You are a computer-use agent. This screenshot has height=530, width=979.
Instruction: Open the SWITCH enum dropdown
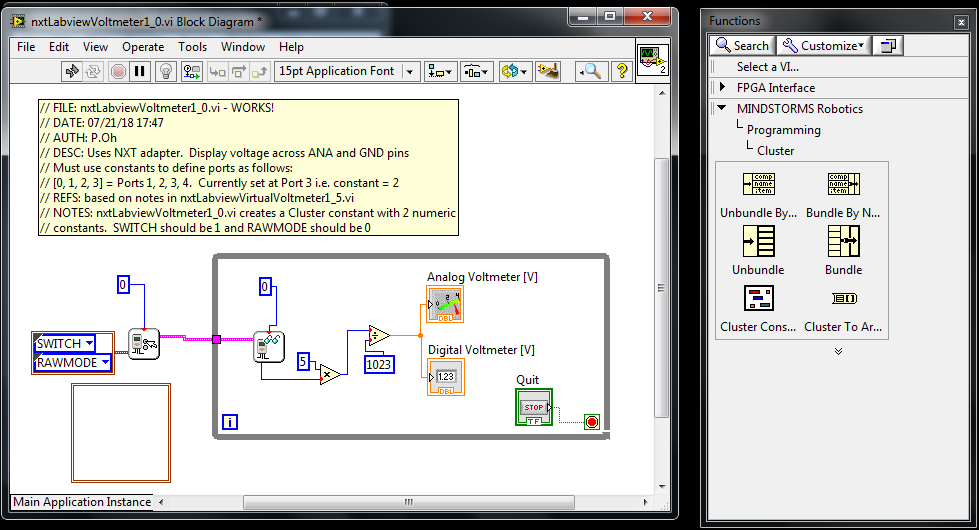point(89,343)
